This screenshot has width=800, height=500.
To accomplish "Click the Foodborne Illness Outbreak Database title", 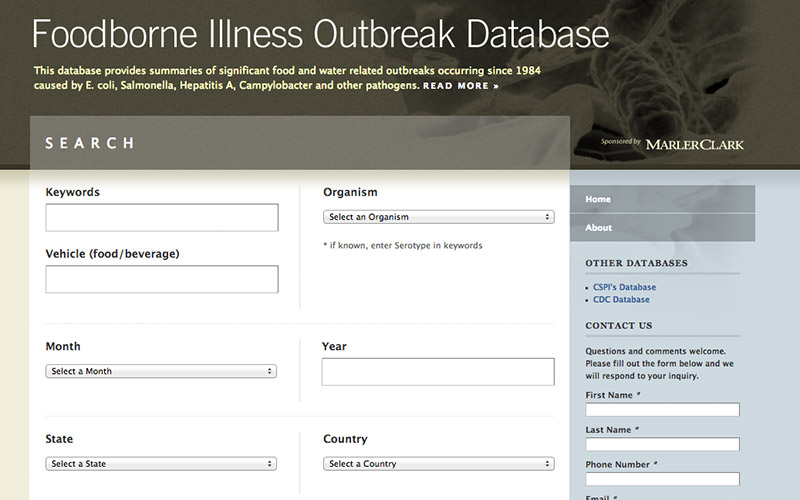I will coord(320,35).
